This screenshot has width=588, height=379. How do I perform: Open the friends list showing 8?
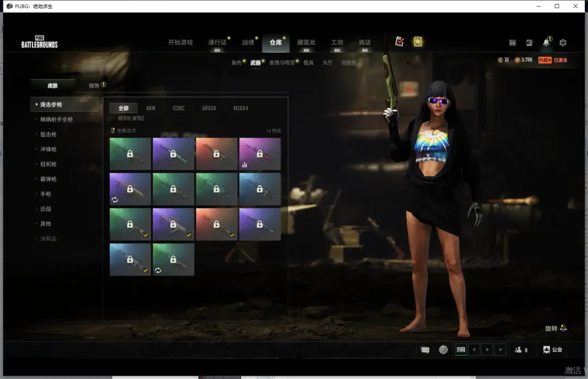[521, 350]
